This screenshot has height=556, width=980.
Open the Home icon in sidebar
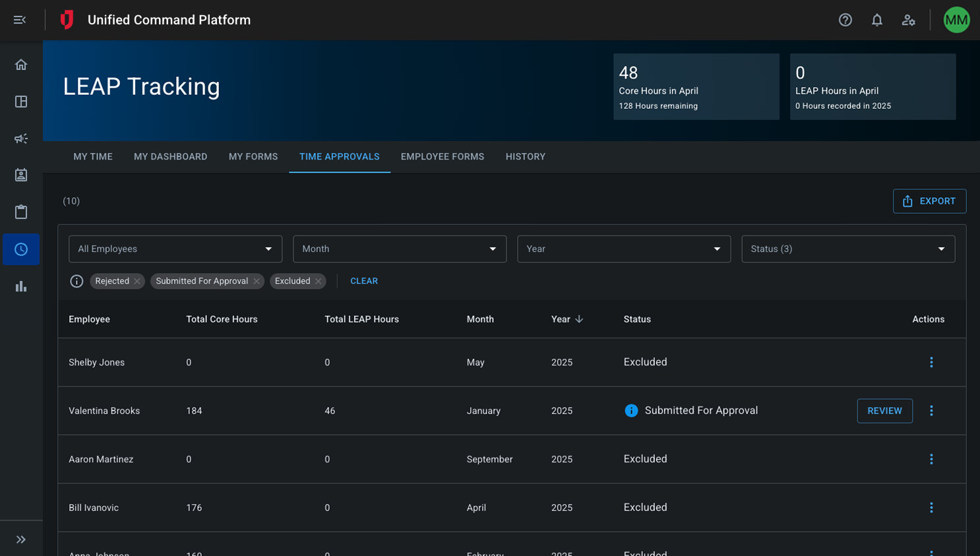21,65
